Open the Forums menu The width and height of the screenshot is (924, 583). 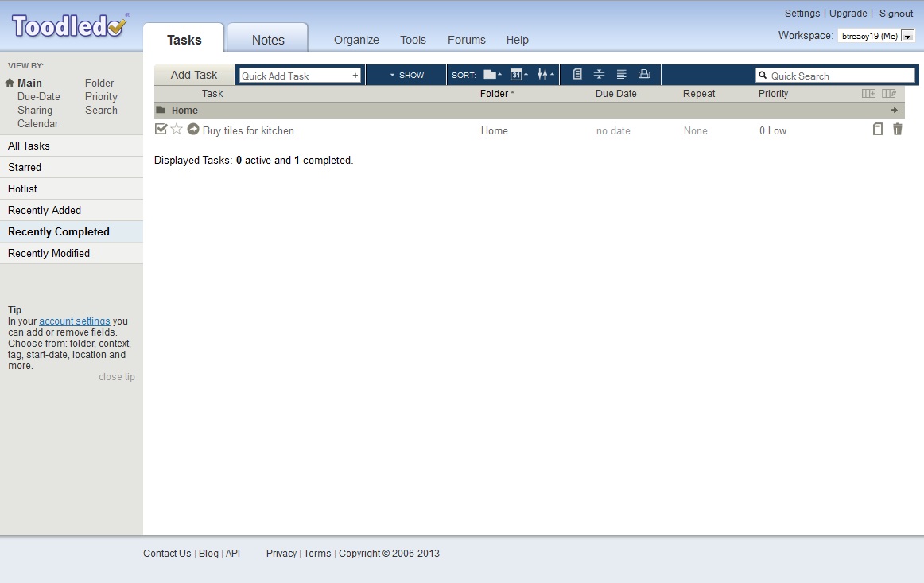pyautogui.click(x=467, y=40)
